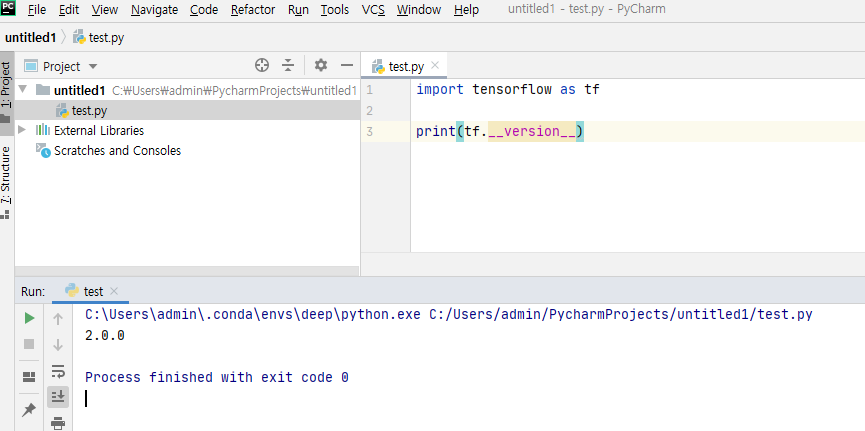Click the down arrow in Run toolbar

pos(58,345)
